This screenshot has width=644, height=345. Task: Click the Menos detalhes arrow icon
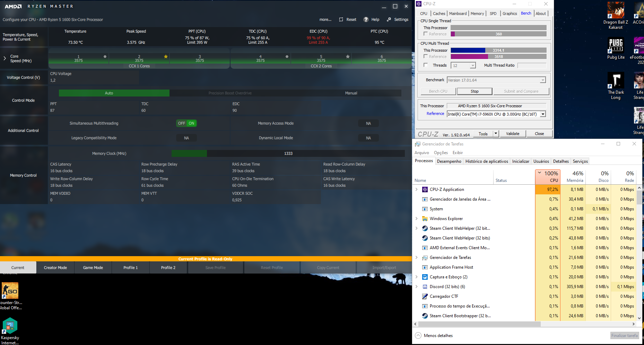click(418, 336)
